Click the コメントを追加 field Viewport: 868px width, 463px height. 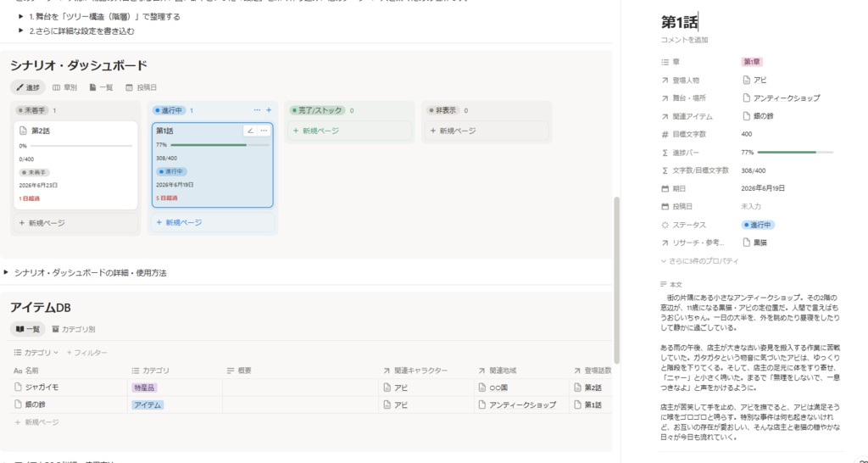tap(684, 40)
